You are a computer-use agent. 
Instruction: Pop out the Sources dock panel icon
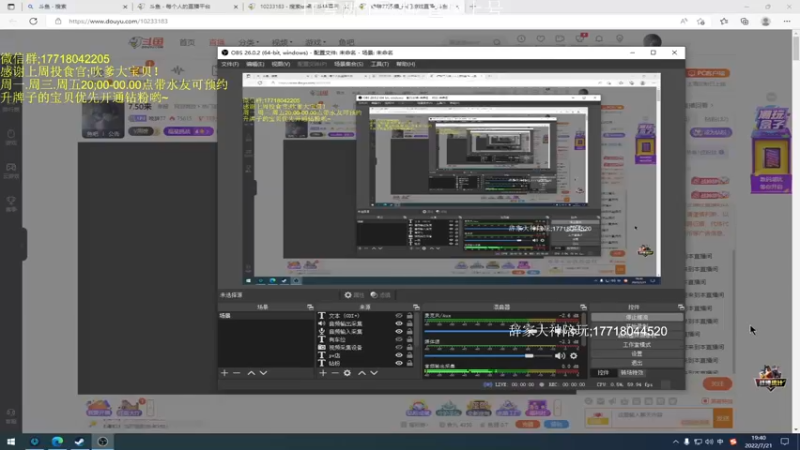coord(416,307)
